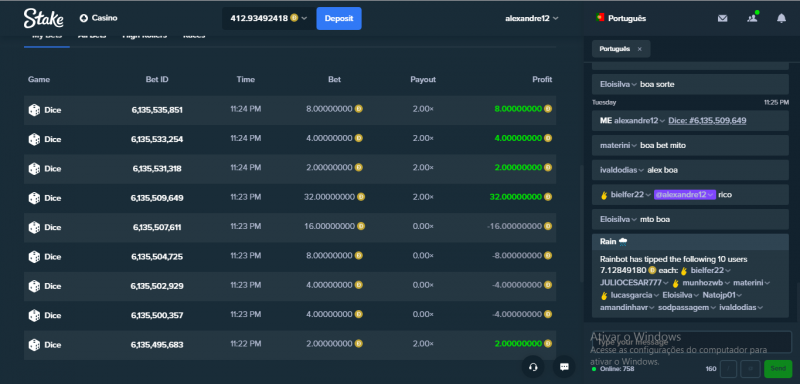Click dice icon in row 6,135,535,851
Screen dimensions: 800x384
(34, 110)
